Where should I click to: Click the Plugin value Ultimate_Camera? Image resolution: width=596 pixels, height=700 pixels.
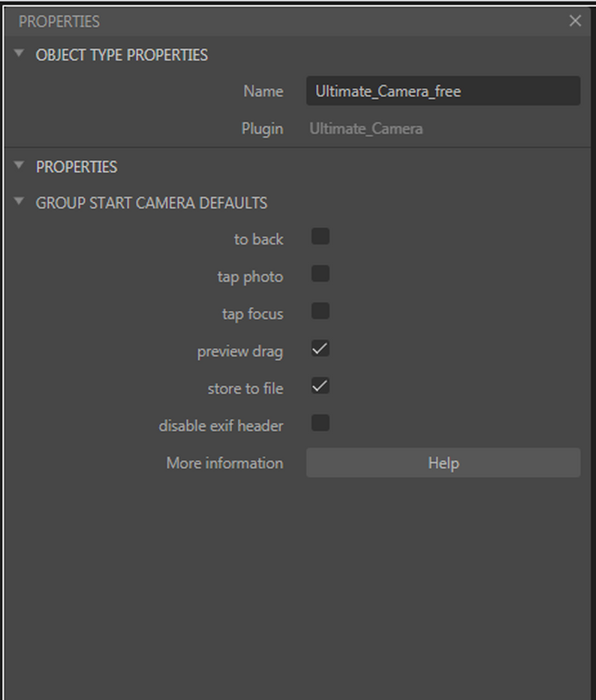pyautogui.click(x=366, y=128)
